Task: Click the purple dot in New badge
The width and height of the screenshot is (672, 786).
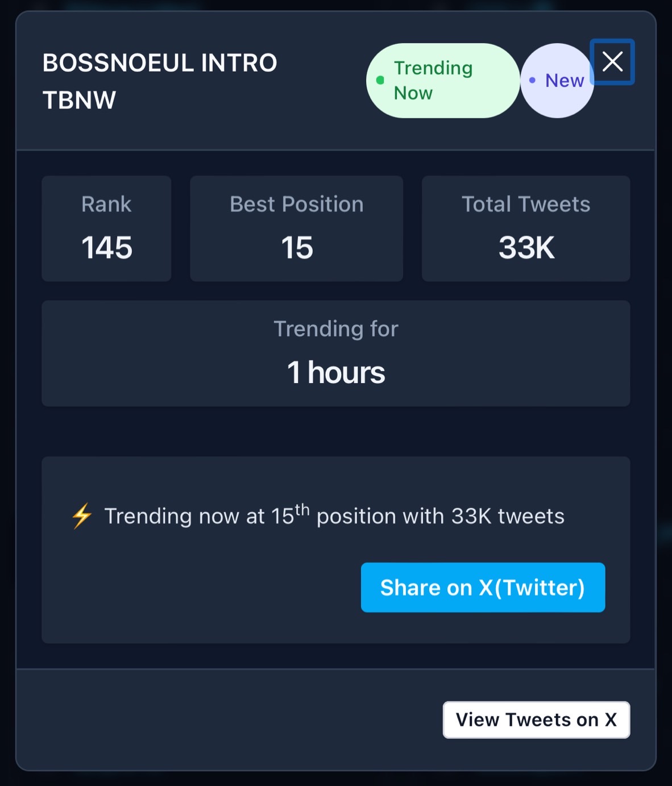Action: [x=532, y=80]
